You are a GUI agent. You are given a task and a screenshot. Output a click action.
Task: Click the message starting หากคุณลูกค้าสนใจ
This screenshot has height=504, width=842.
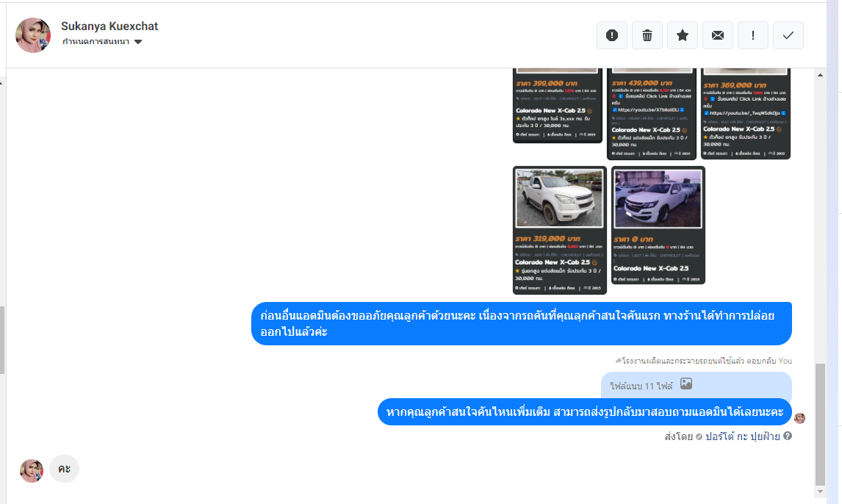tap(585, 412)
